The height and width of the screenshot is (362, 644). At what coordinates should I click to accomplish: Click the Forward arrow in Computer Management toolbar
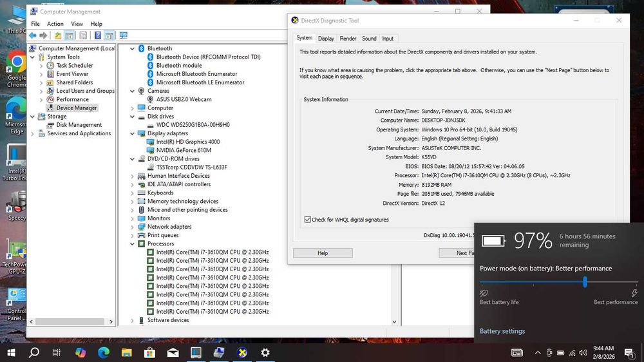point(43,35)
